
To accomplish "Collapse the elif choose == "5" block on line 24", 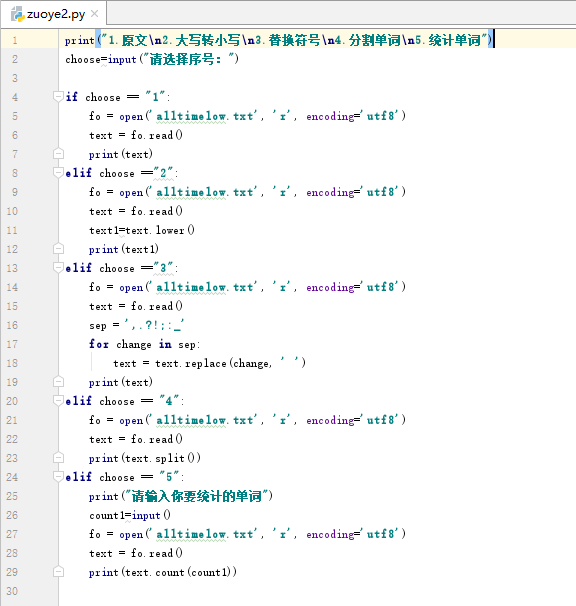I will tap(58, 477).
